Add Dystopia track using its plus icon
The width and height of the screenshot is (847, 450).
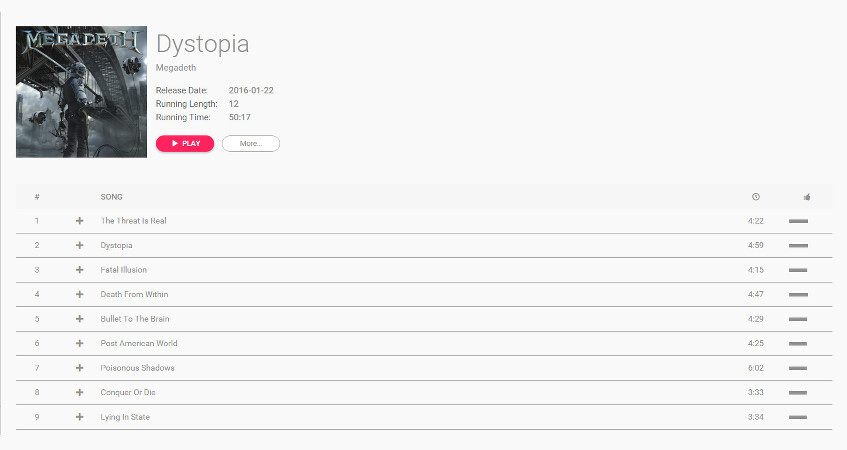(79, 245)
